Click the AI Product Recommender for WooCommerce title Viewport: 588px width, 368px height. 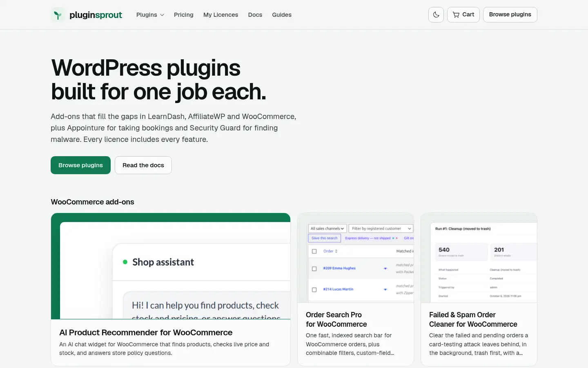146,332
